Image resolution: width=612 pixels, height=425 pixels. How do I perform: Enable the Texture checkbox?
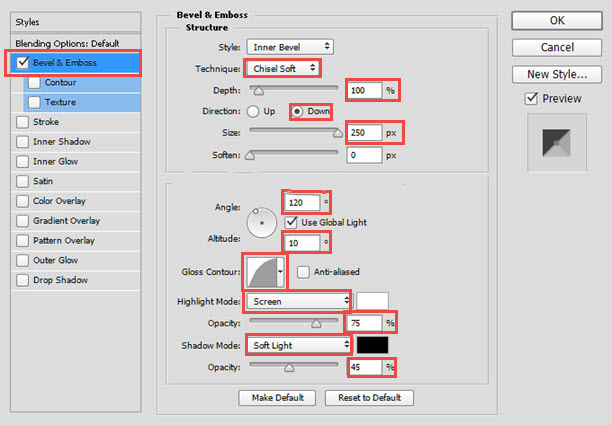click(34, 102)
